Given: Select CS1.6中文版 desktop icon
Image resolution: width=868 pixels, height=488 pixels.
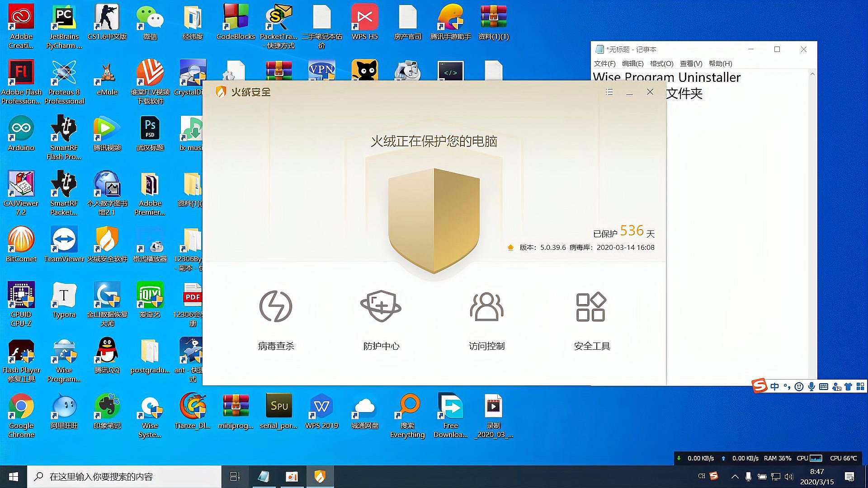Looking at the screenshot, I should click(x=107, y=22).
